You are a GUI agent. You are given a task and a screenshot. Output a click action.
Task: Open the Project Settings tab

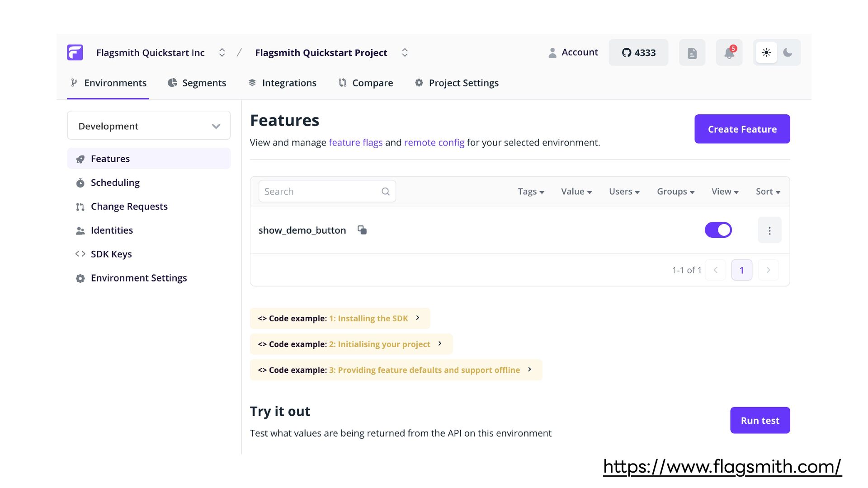click(457, 83)
